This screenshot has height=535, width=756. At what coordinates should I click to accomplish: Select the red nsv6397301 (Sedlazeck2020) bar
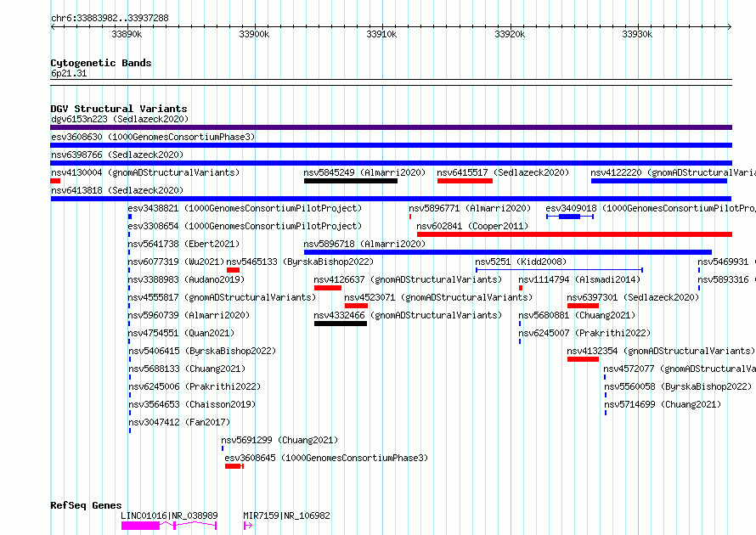pos(583,306)
